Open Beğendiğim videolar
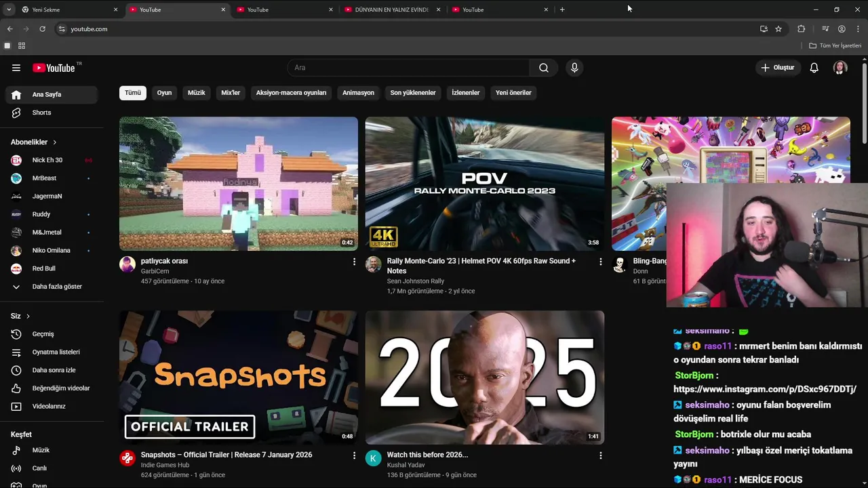 tap(53, 388)
